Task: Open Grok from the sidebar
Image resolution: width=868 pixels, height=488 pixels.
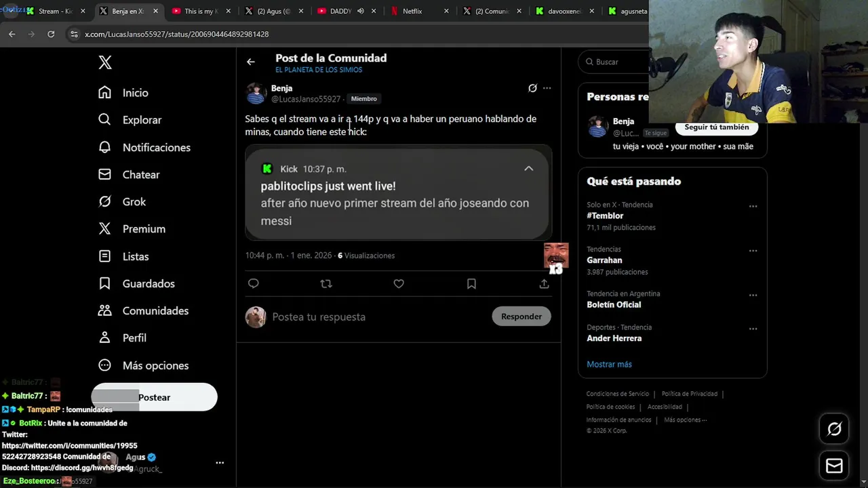Action: click(x=122, y=201)
